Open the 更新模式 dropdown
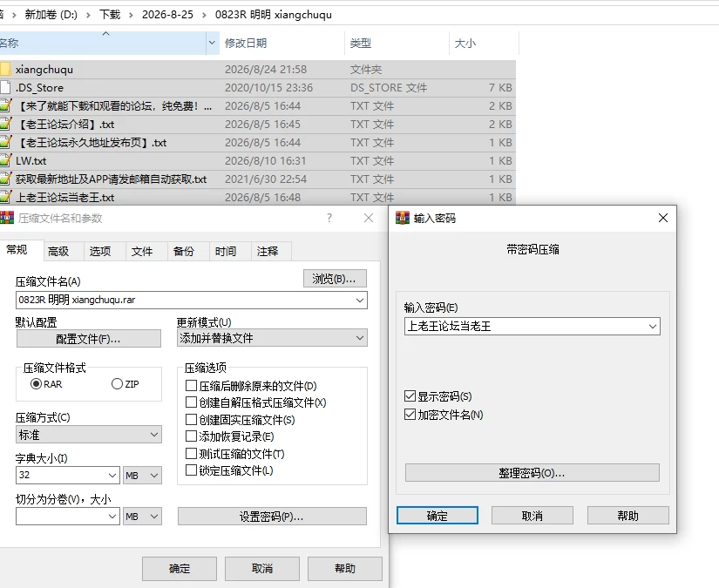This screenshot has width=719, height=588. coord(359,338)
